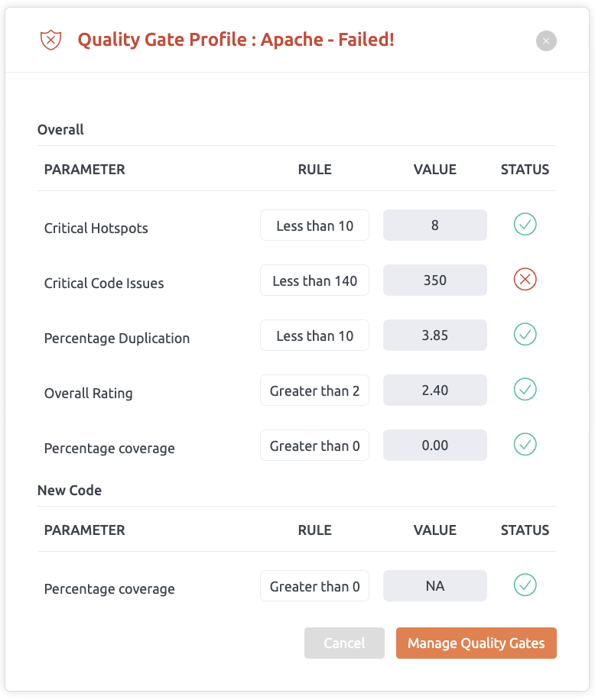Viewport: 595px width, 700px height.
Task: Click the Critical Hotspots passed checkmark icon
Action: (525, 225)
